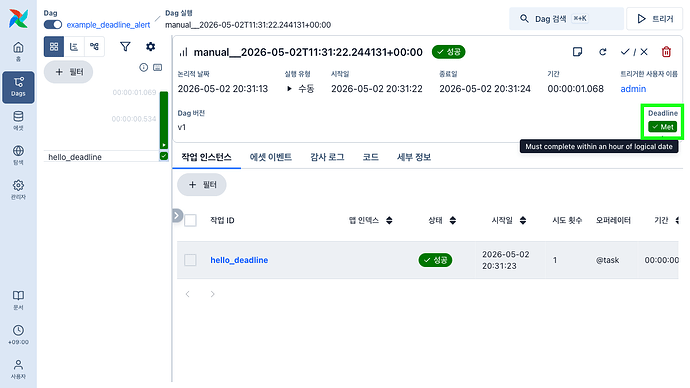690x388 pixels.
Task: Click the end date 2026-05-02 20:31:24
Action: pyautogui.click(x=485, y=89)
